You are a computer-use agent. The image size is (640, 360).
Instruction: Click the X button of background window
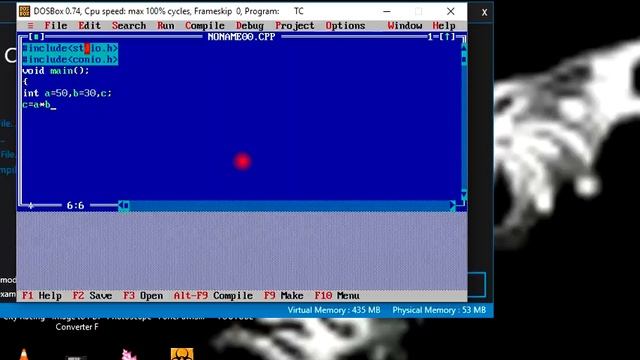(484, 12)
